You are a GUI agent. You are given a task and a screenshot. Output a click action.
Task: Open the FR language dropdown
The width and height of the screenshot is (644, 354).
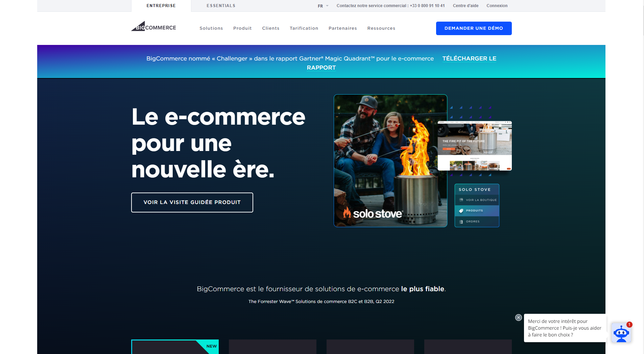(323, 6)
